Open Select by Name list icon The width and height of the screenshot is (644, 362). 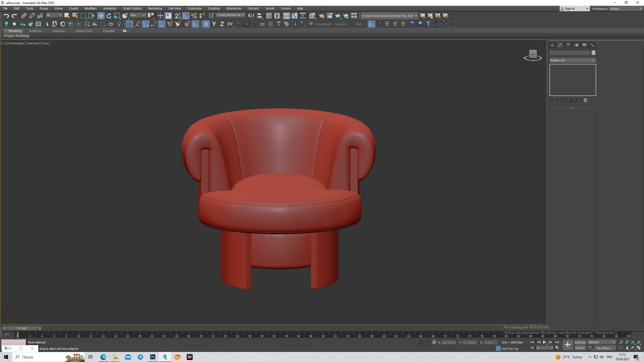pos(75,16)
